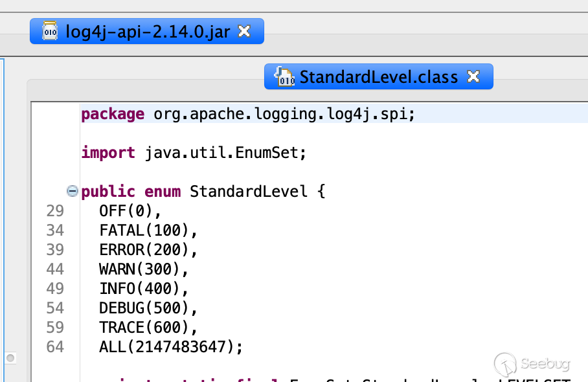Collapse the StandardLevel enum code block
The image size is (588, 382).
point(73,191)
